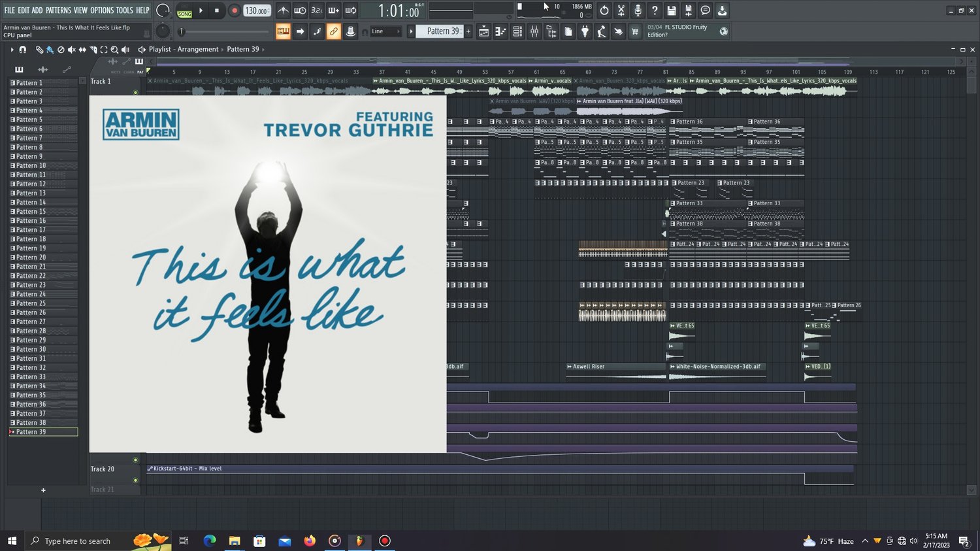Open the plugin database plug icon
980x551 pixels.
pos(585,31)
